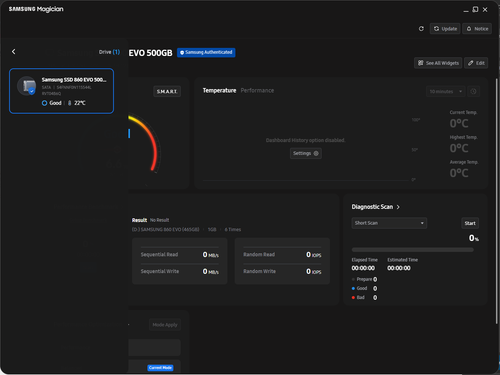The image size is (500, 375).
Task: Click the Random Read result value
Action: [x=314, y=255]
